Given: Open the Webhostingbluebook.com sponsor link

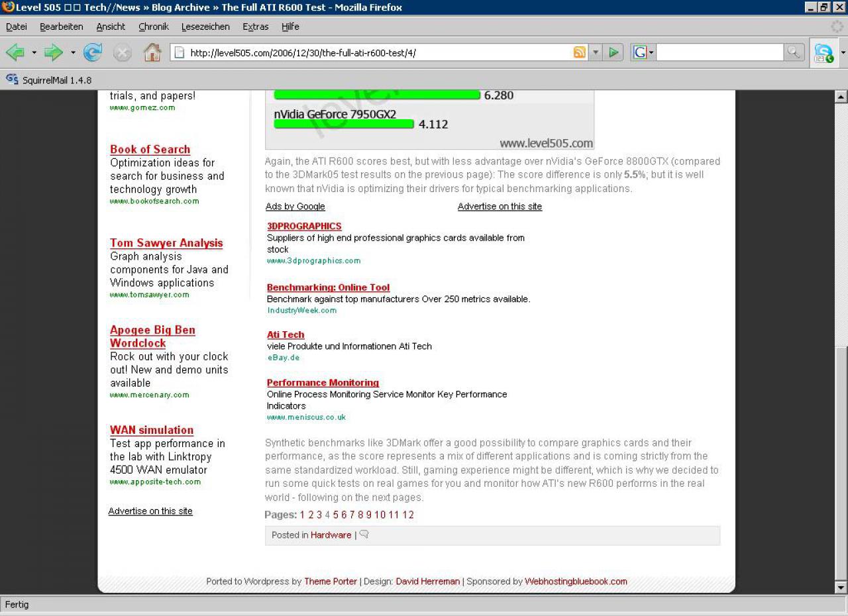Looking at the screenshot, I should click(x=576, y=582).
